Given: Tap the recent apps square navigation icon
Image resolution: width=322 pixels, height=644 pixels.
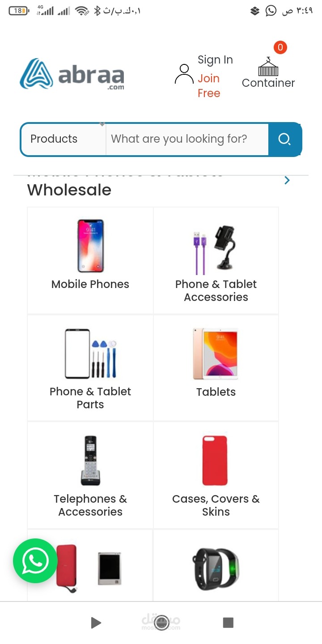Looking at the screenshot, I should pyautogui.click(x=228, y=622).
